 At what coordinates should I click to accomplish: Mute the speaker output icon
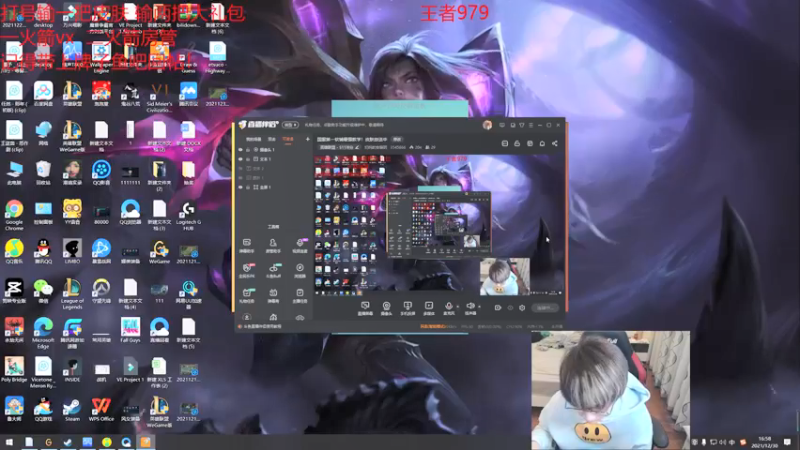click(x=470, y=306)
